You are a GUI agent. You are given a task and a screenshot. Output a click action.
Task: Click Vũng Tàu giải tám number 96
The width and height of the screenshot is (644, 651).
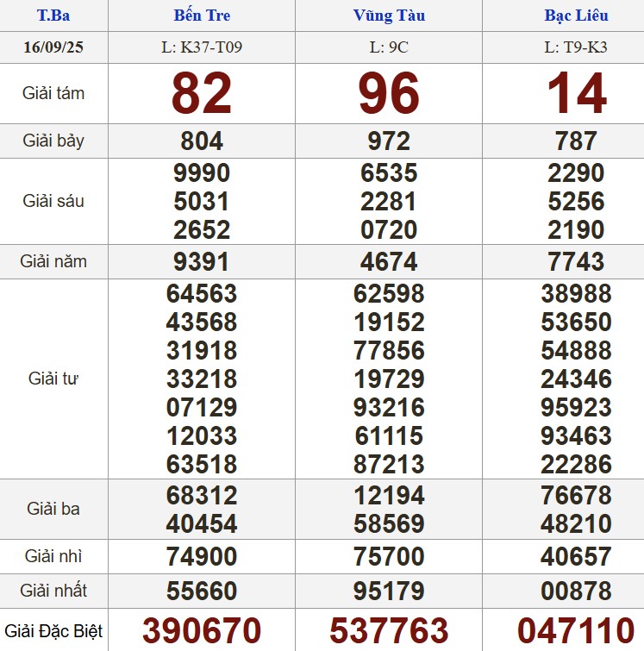[389, 93]
